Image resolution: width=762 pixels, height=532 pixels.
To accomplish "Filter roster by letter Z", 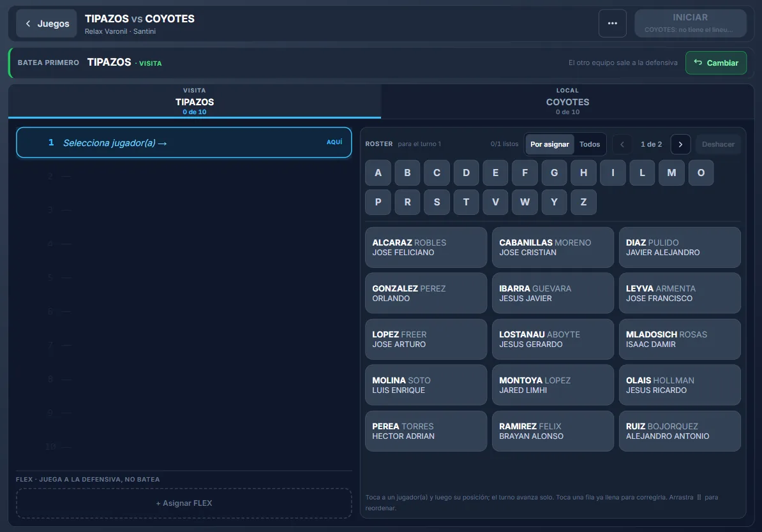I will [584, 202].
